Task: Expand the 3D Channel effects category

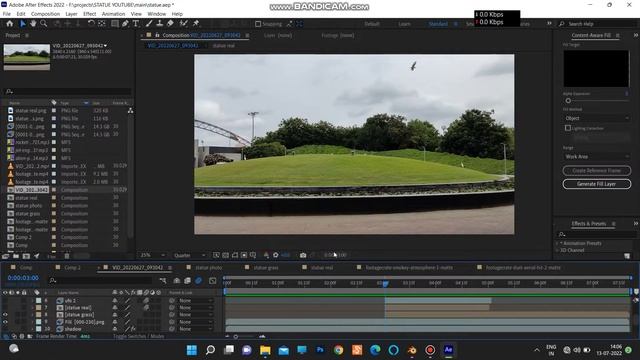Action: 557,250
